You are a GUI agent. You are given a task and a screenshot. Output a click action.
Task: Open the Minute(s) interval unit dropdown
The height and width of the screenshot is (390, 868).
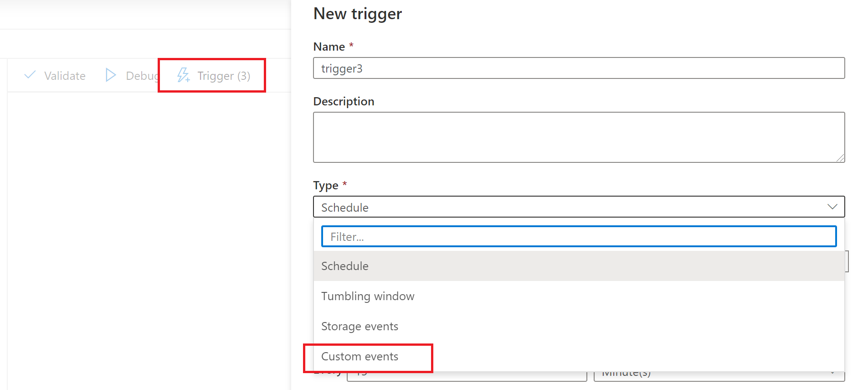[711, 376]
